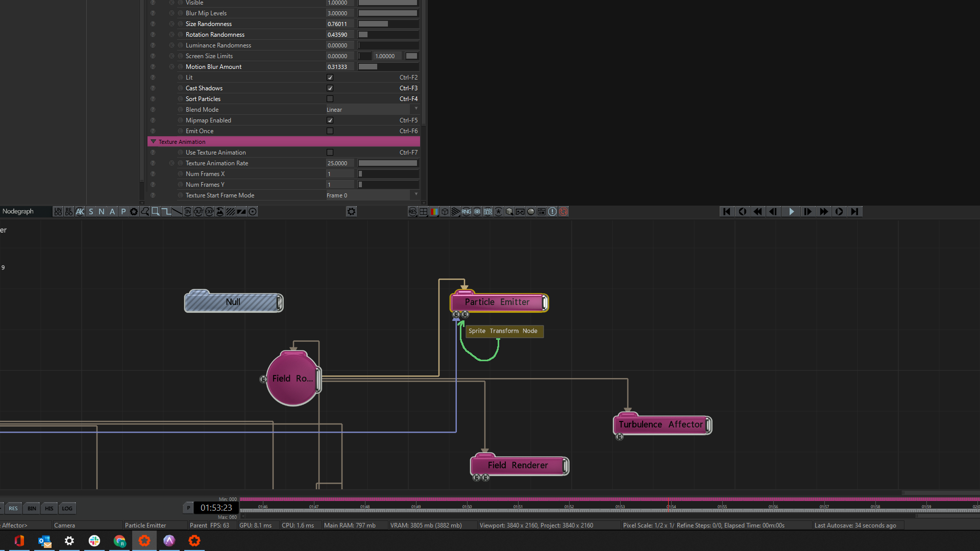Click the viewport grid layout icon
This screenshot has height=551, width=980.
(x=423, y=212)
